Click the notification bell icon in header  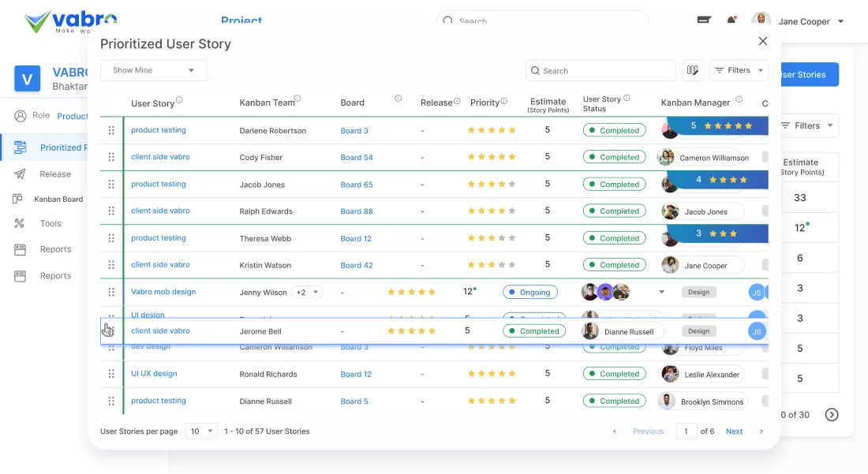pos(731,21)
